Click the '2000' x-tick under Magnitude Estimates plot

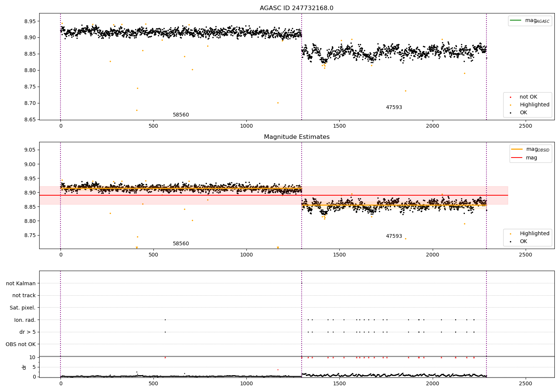coord(432,255)
